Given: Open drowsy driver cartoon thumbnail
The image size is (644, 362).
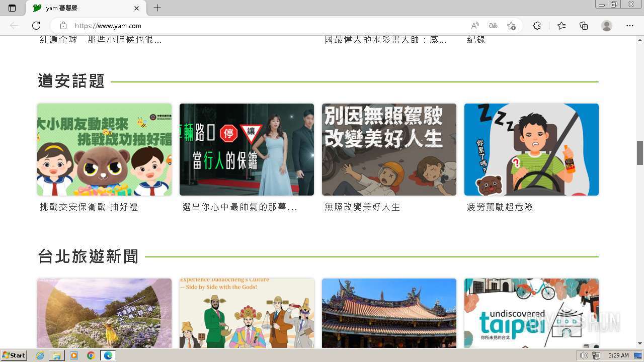Looking at the screenshot, I should tap(531, 149).
